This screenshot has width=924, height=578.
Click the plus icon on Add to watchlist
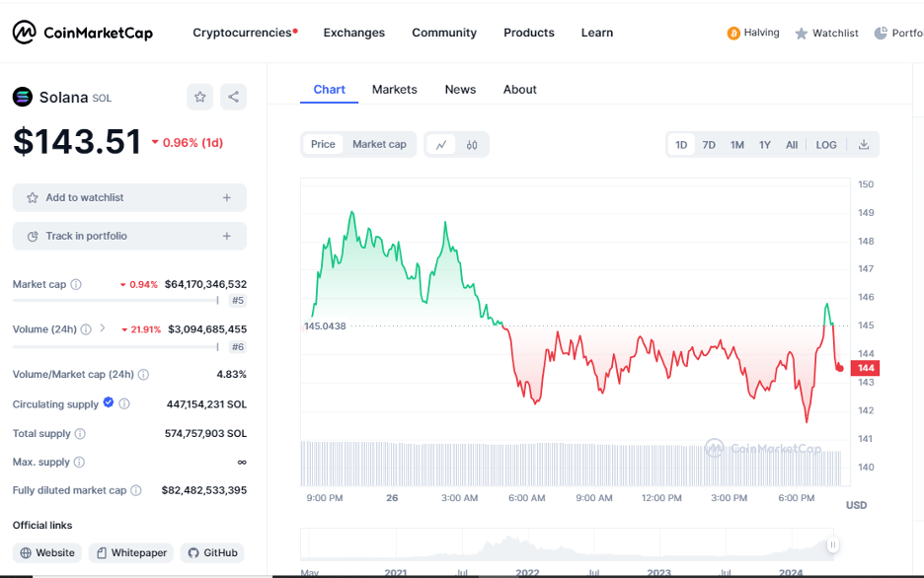coord(227,198)
